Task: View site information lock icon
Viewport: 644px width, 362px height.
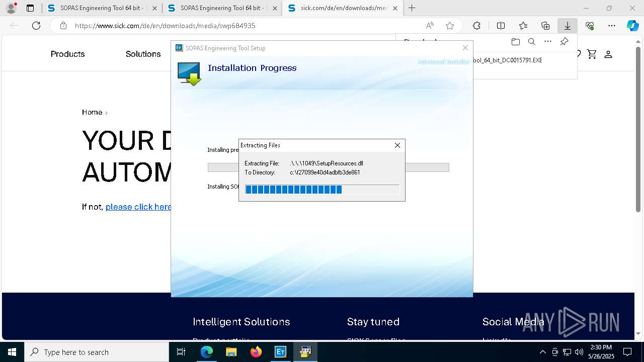Action: click(63, 26)
